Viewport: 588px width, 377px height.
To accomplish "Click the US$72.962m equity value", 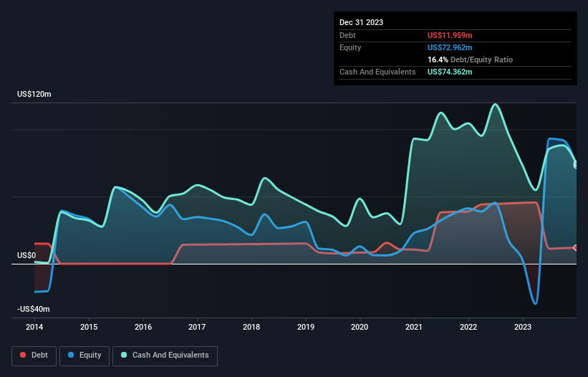I will pyautogui.click(x=450, y=47).
